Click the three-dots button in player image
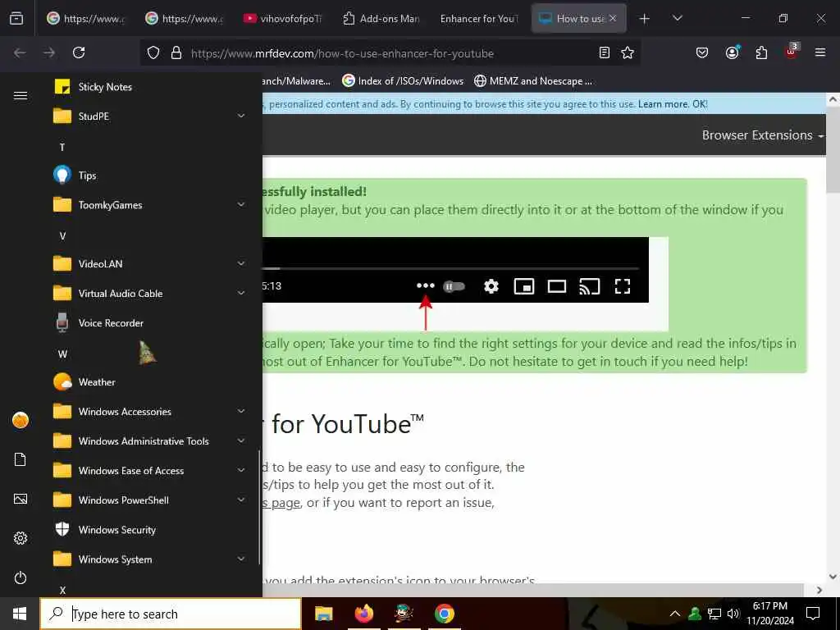 tap(426, 285)
